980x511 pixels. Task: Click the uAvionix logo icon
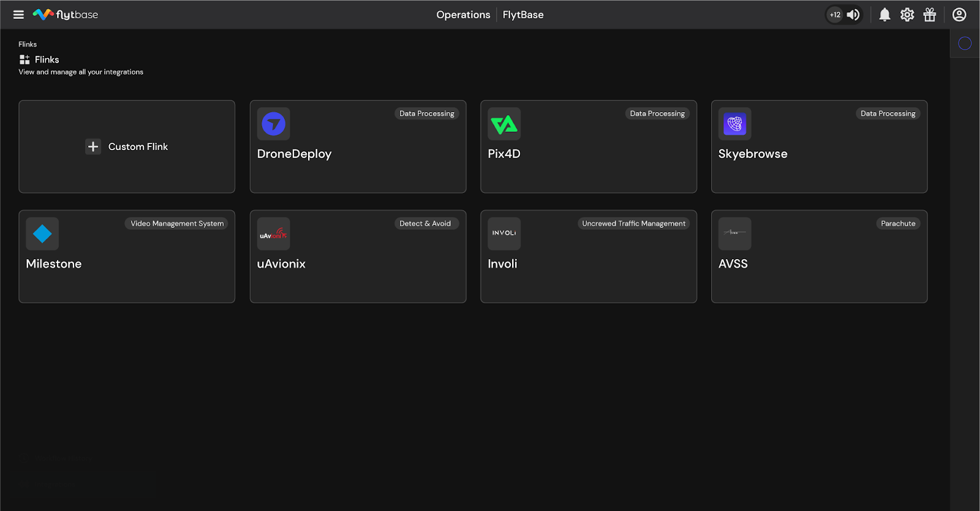[x=274, y=233]
